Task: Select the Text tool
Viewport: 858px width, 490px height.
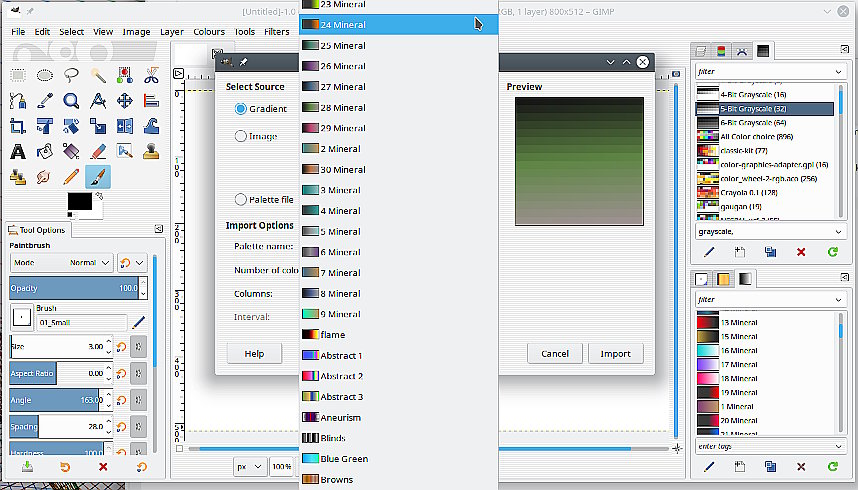Action: (x=18, y=151)
